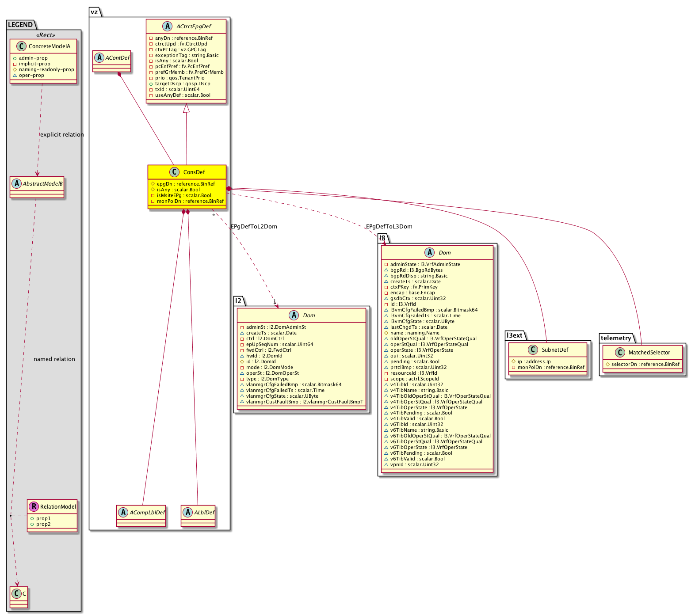Click the A icon of ACtrctEpgDef class
695x616 pixels.
pyautogui.click(x=167, y=26)
